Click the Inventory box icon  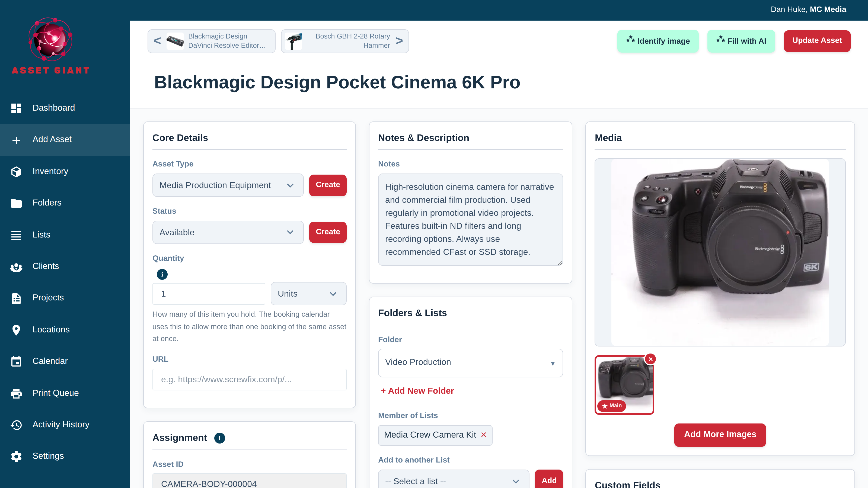click(16, 171)
